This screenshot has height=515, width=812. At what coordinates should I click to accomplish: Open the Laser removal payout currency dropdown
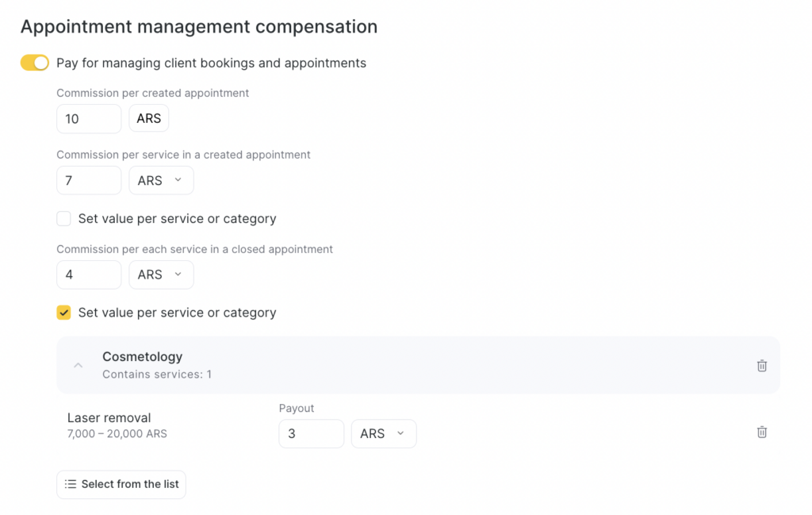pyautogui.click(x=383, y=433)
